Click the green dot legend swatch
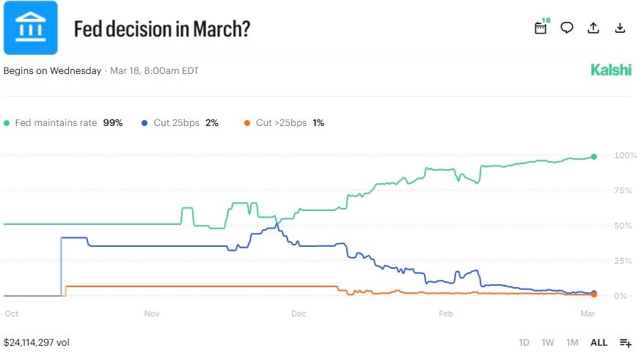 [x=7, y=123]
